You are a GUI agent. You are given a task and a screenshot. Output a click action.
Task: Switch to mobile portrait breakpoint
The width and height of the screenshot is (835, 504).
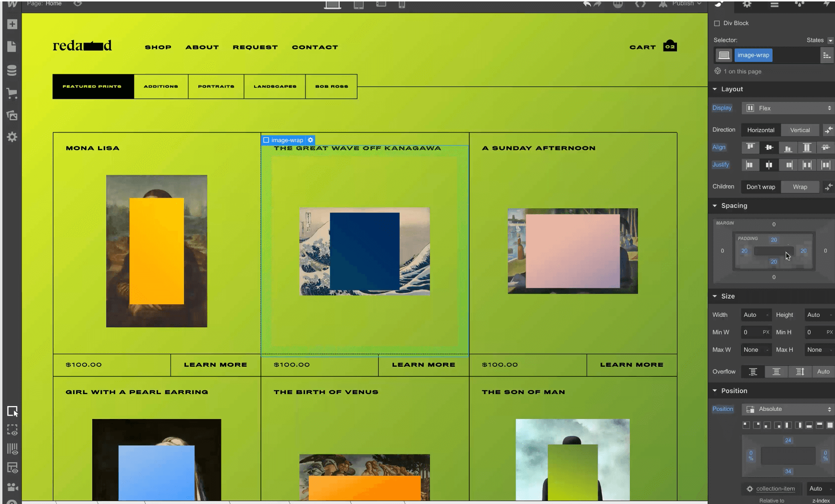402,4
